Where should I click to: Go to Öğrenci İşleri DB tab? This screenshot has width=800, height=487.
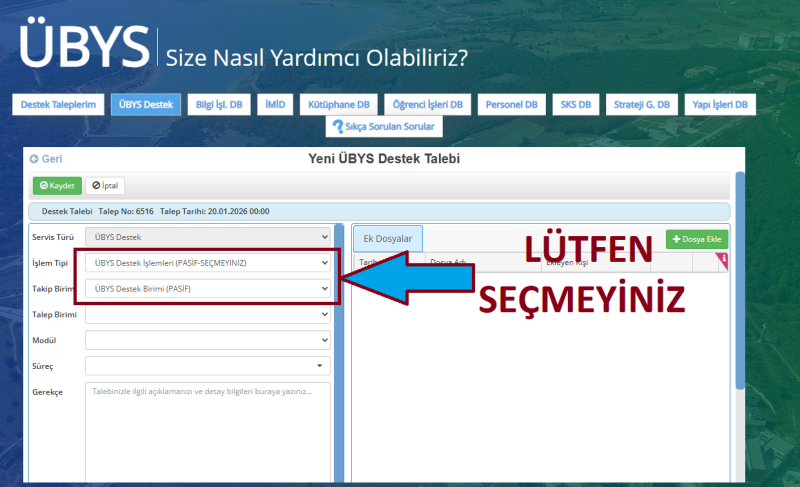click(x=427, y=104)
